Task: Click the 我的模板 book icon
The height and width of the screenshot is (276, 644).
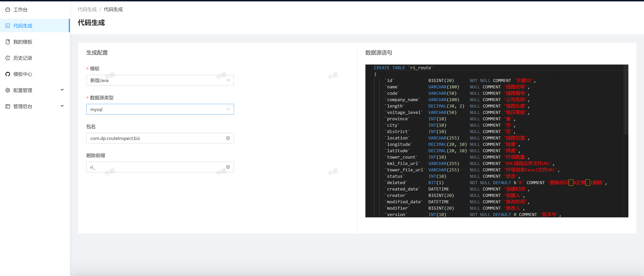Action: coord(8,42)
